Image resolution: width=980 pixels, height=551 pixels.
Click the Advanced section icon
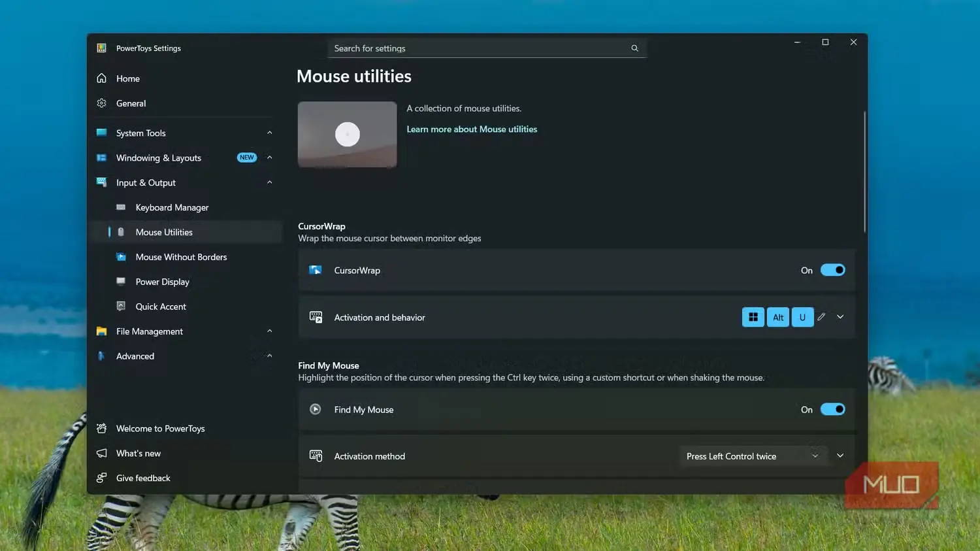pyautogui.click(x=101, y=356)
